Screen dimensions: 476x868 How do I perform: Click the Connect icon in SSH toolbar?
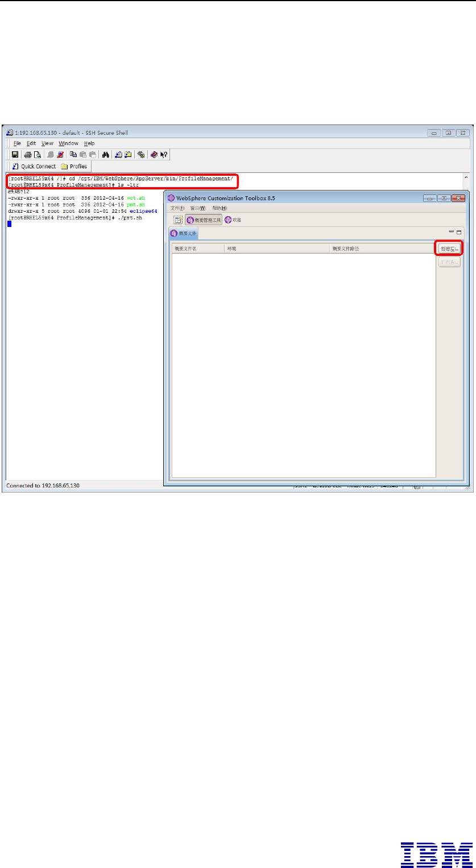point(51,154)
